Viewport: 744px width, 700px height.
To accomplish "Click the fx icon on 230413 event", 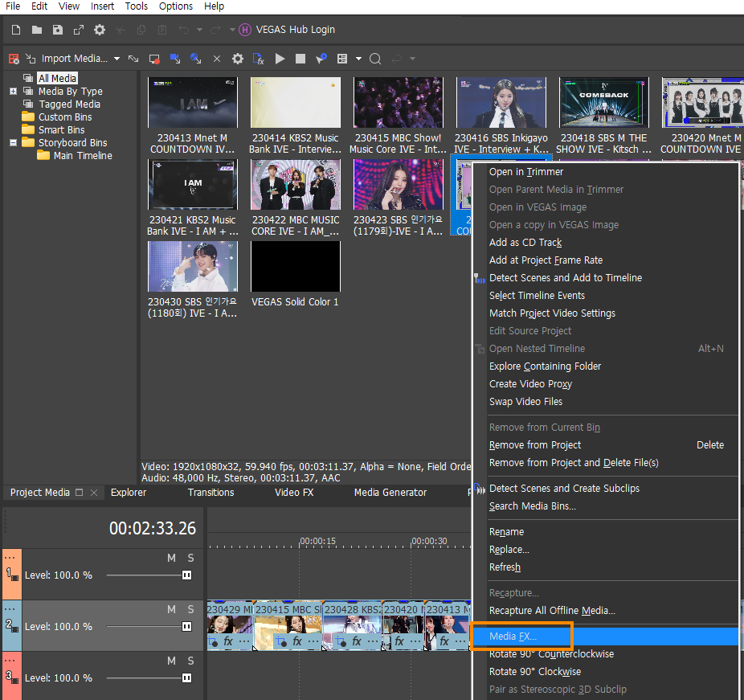I will coord(444,641).
